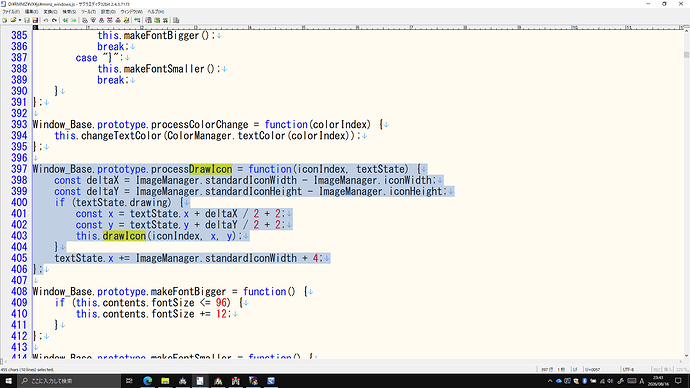This screenshot has width=690, height=388.
Task: Open File Explorer from the taskbar
Action: (165, 381)
